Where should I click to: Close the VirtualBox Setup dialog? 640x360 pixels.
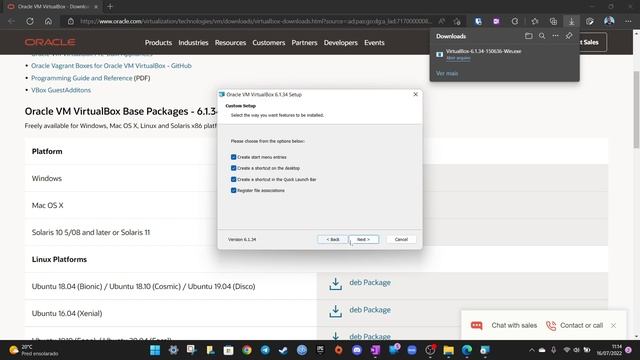(x=416, y=94)
